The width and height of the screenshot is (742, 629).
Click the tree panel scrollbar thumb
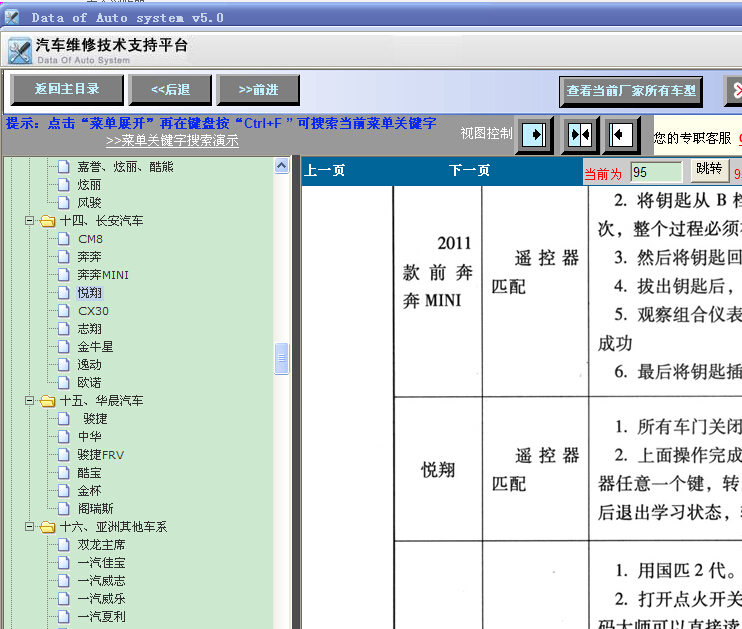(x=282, y=358)
